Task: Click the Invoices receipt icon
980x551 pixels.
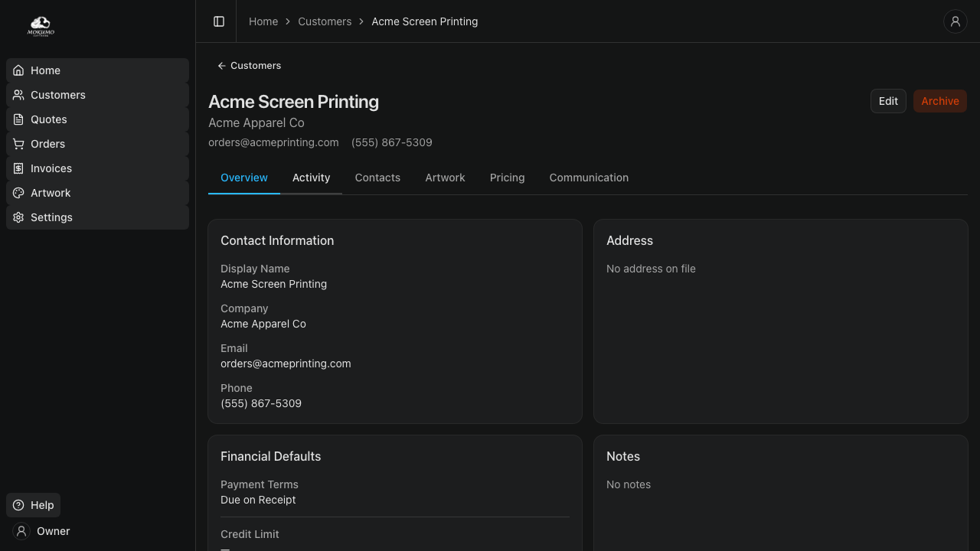Action: click(18, 168)
